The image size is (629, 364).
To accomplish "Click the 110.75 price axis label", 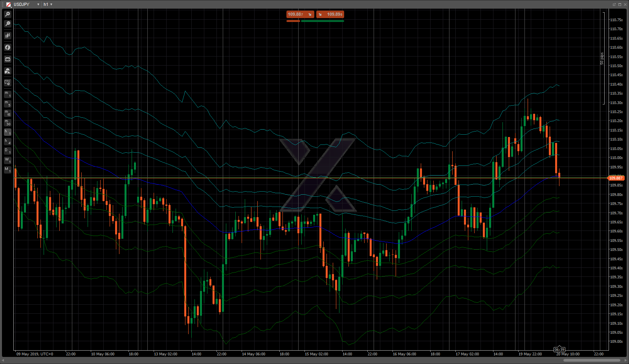I will click(616, 20).
